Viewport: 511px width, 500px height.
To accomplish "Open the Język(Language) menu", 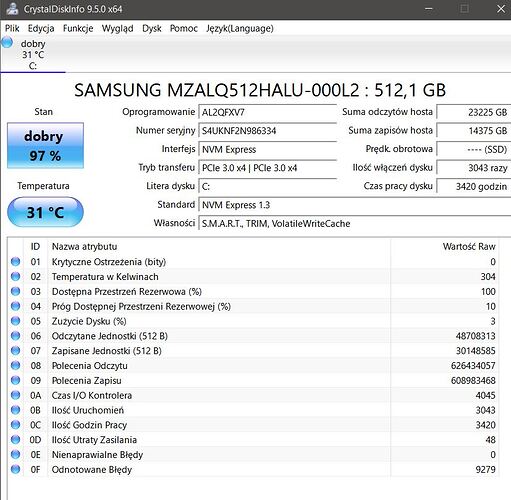I will [x=240, y=28].
